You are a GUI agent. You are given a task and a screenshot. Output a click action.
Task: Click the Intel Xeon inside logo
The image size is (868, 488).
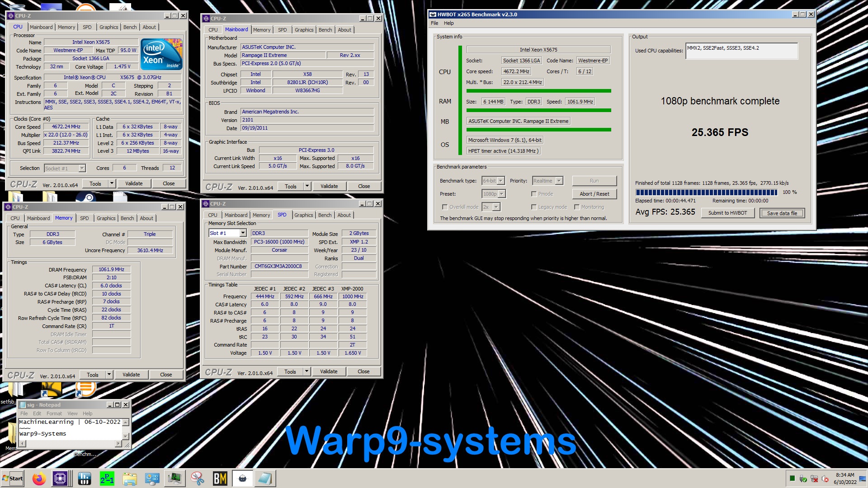point(161,54)
